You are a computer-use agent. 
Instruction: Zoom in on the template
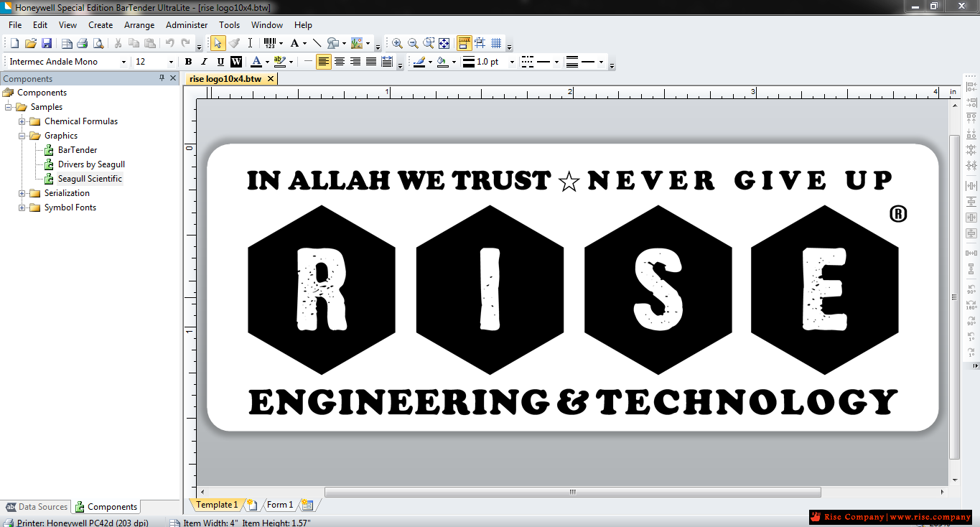(x=397, y=44)
